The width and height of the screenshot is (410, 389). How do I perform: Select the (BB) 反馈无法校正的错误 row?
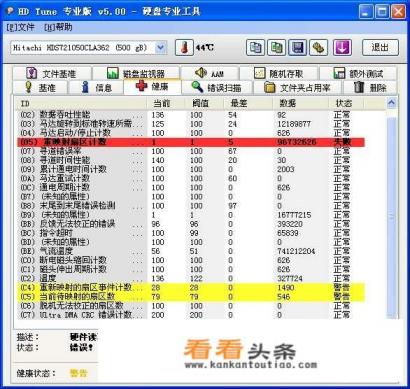coord(191,224)
